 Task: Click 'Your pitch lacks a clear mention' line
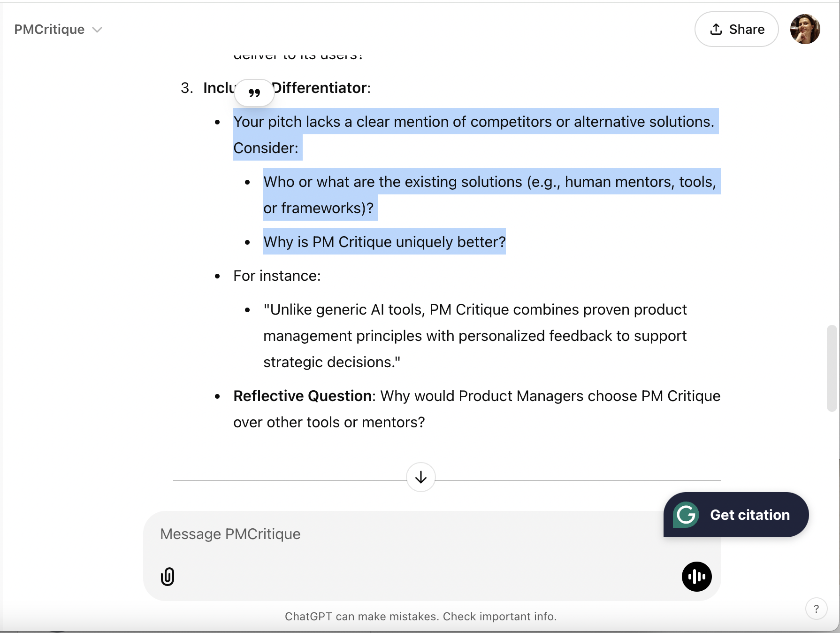click(x=473, y=122)
